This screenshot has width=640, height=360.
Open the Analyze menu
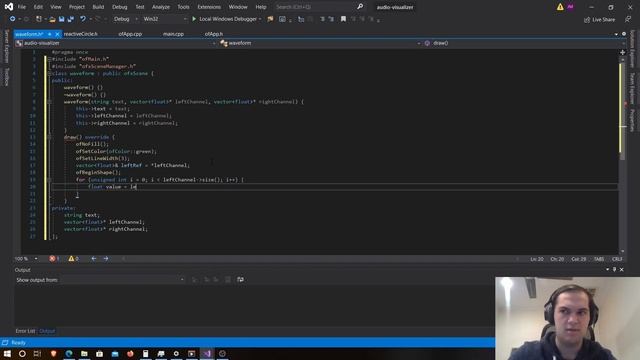click(161, 7)
